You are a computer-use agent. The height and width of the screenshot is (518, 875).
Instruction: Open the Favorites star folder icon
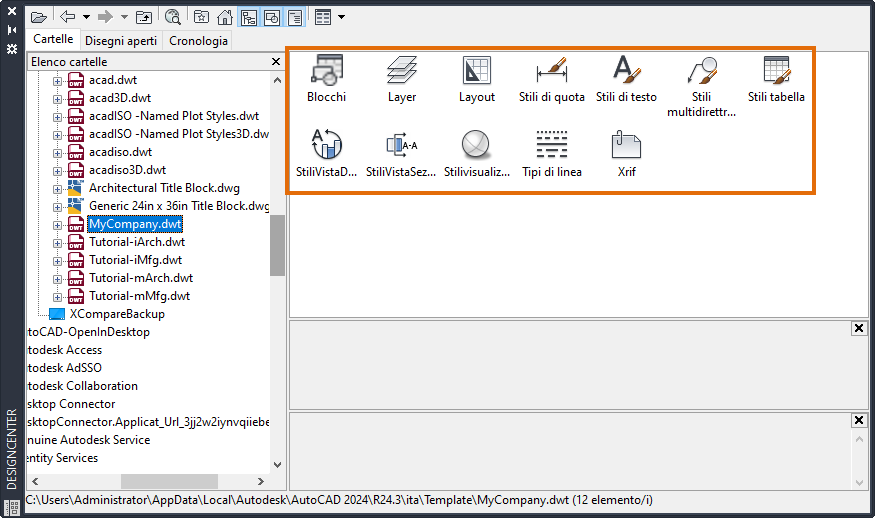(201, 17)
